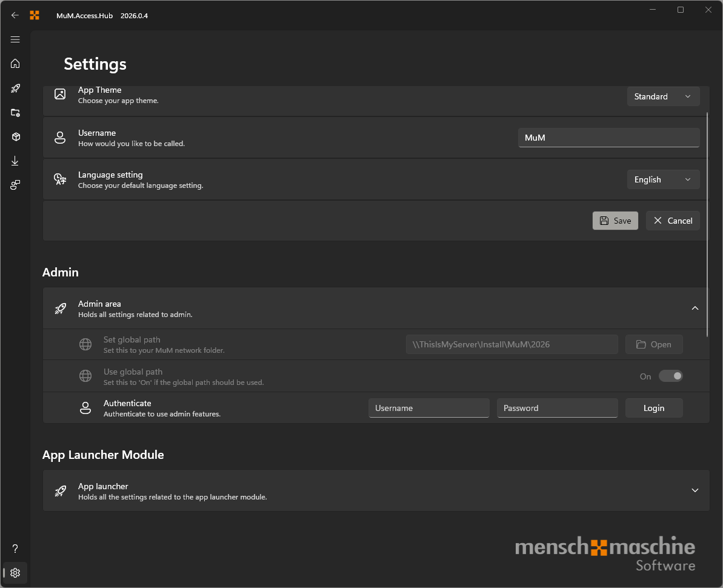This screenshot has width=723, height=588.
Task: Toggle the Use global path switch
Action: (x=670, y=376)
